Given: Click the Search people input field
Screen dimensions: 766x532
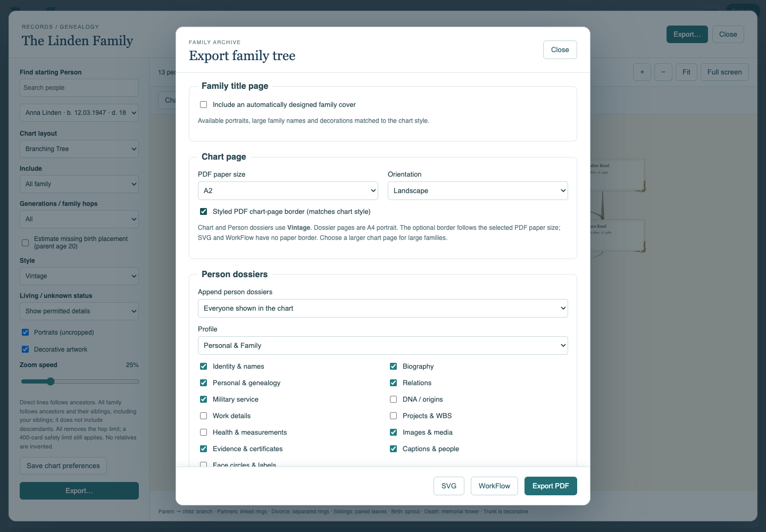Looking at the screenshot, I should pyautogui.click(x=79, y=88).
